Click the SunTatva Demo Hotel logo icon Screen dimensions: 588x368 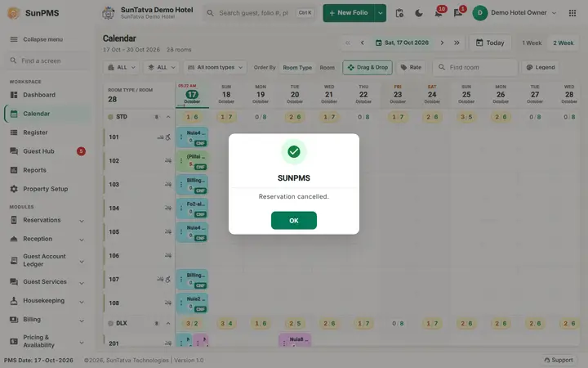point(109,13)
